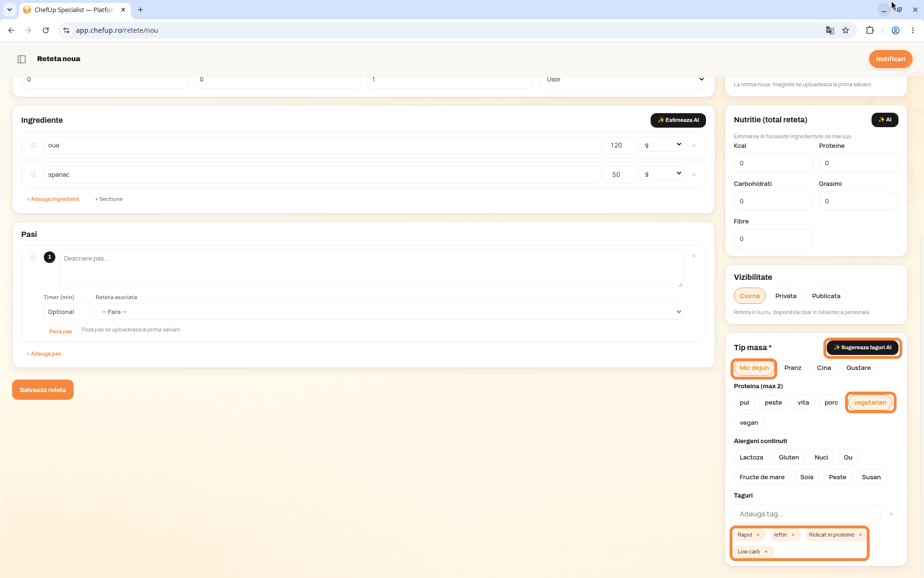
Task: Bookmark this page with star icon
Action: click(x=846, y=30)
